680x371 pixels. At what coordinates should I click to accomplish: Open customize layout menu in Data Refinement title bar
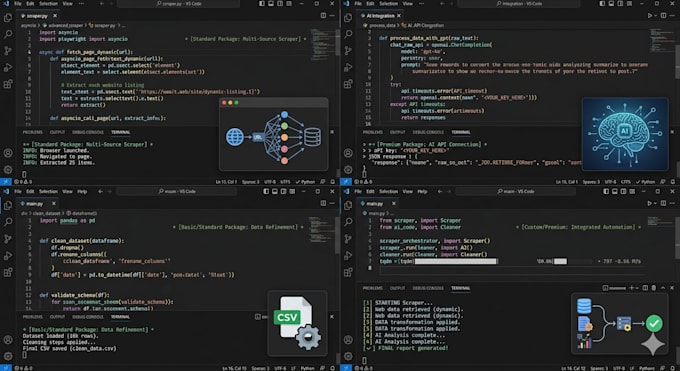[293, 191]
